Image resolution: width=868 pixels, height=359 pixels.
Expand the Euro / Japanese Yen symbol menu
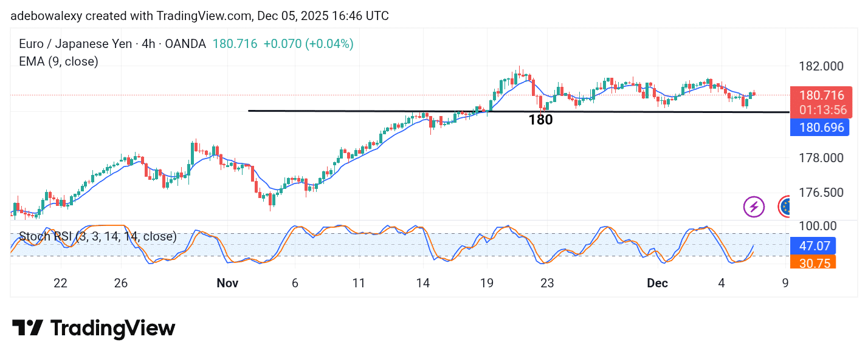76,44
